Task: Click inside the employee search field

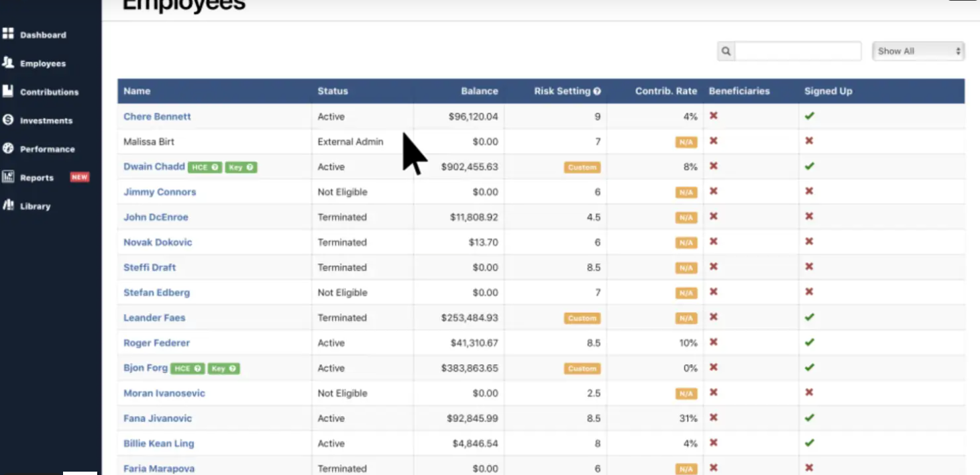Action: [x=798, y=50]
